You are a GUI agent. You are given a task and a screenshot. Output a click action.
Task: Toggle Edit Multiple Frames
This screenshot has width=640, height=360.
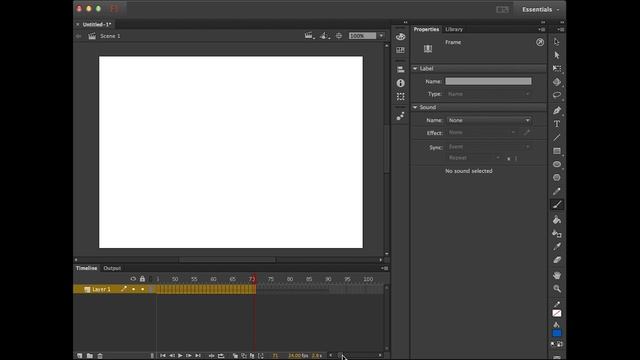click(252, 356)
